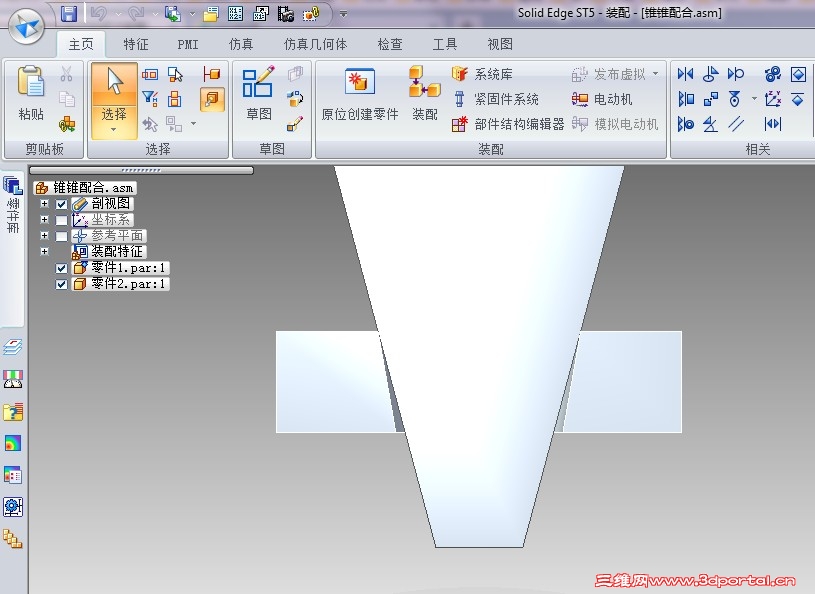Open 紧固件系统 fastener system
815x594 pixels.
(x=495, y=99)
